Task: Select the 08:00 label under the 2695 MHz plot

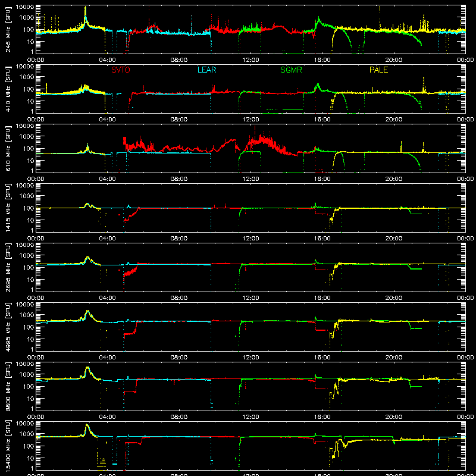Action: (x=179, y=298)
